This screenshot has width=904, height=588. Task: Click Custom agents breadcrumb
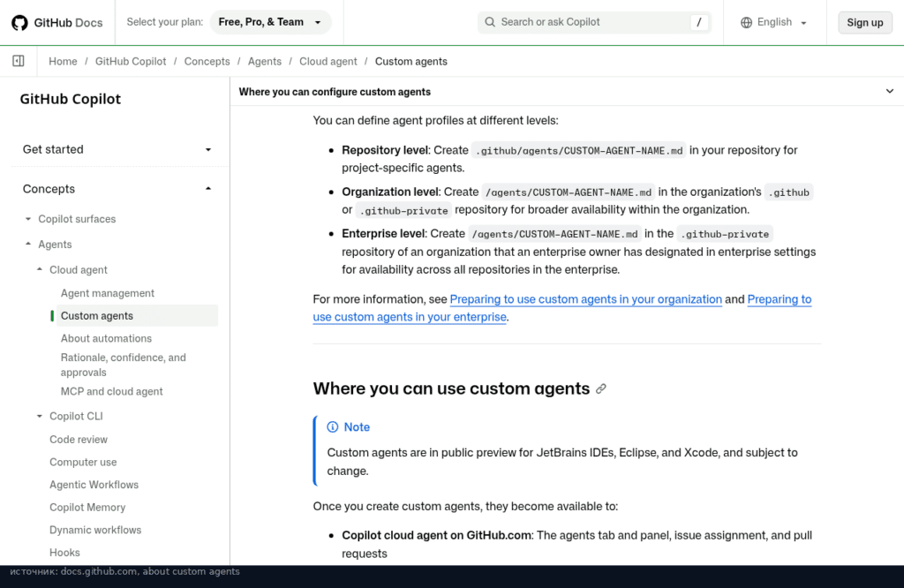click(x=411, y=61)
